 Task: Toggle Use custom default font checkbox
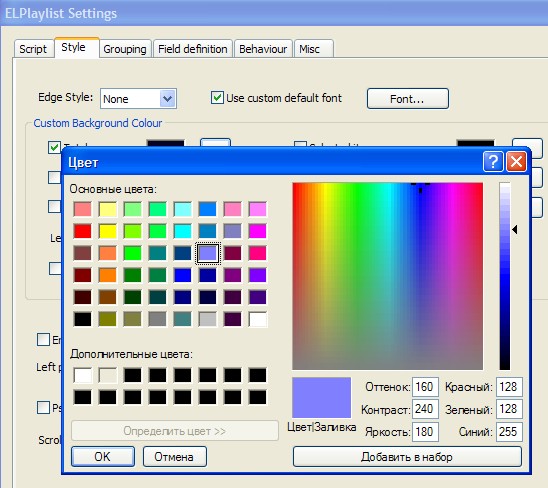[217, 98]
